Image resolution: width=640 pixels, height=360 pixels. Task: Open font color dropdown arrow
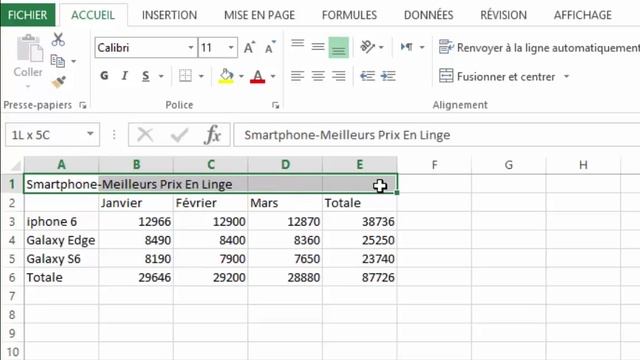273,76
